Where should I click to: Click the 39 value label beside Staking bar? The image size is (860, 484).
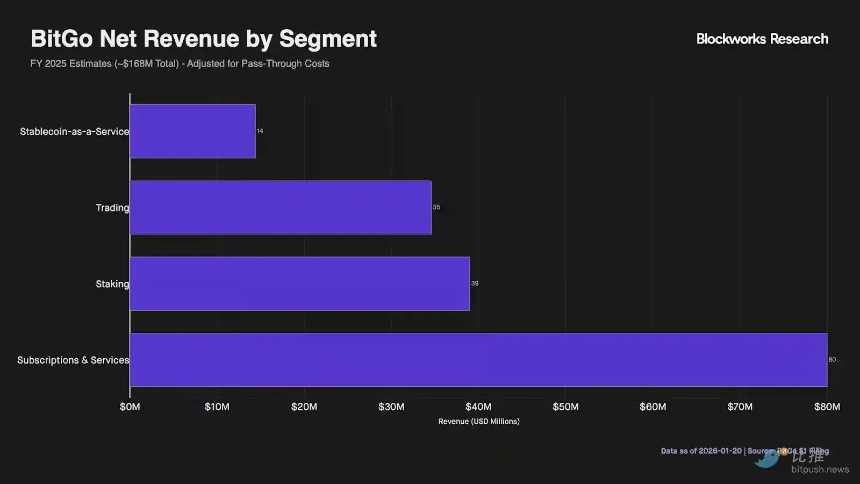pos(475,284)
